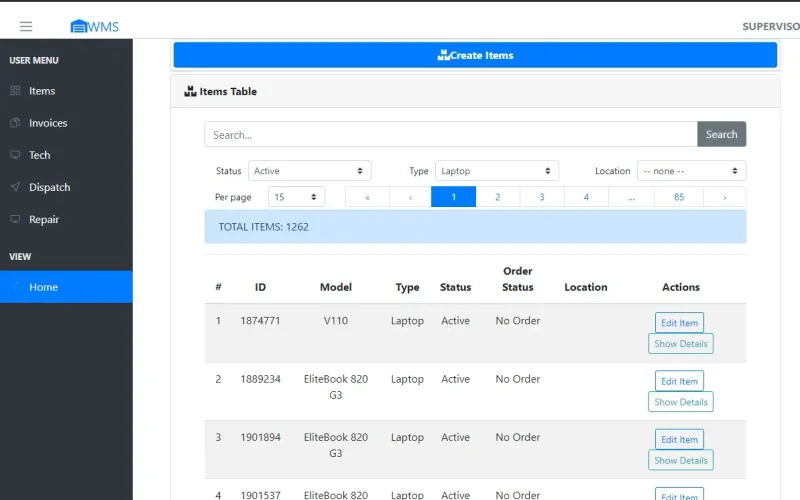Screen dimensions: 800x500
Task: Go to Home view
Action: 66,287
